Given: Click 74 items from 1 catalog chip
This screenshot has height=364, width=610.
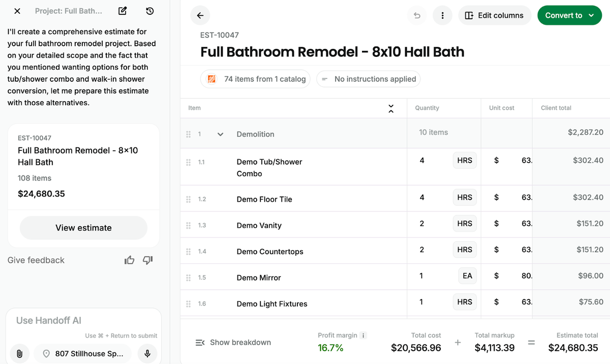Looking at the screenshot, I should pos(256,79).
